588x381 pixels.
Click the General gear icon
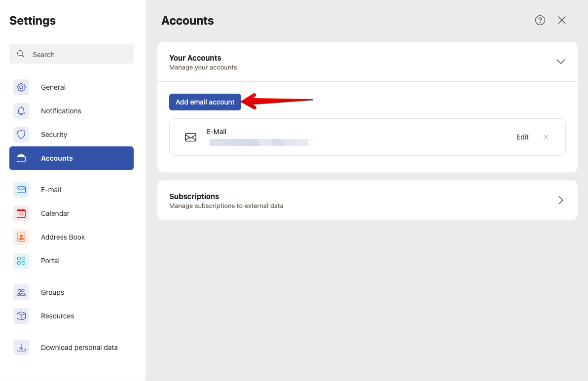tap(21, 87)
